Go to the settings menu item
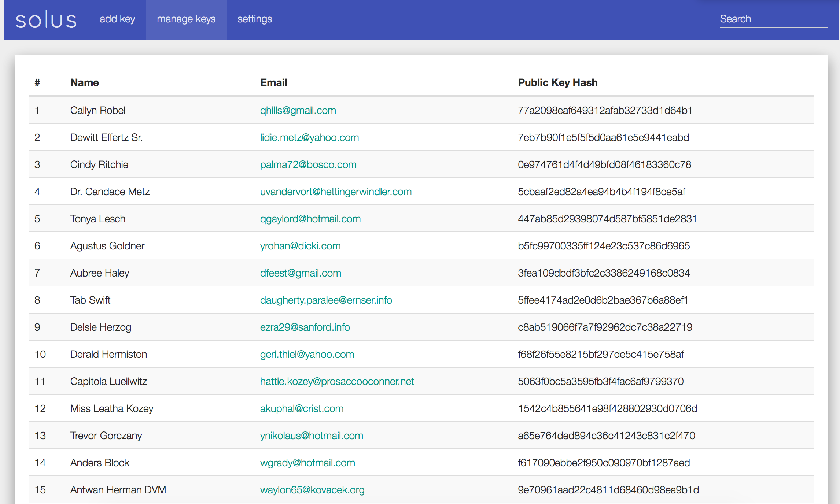 (x=255, y=19)
